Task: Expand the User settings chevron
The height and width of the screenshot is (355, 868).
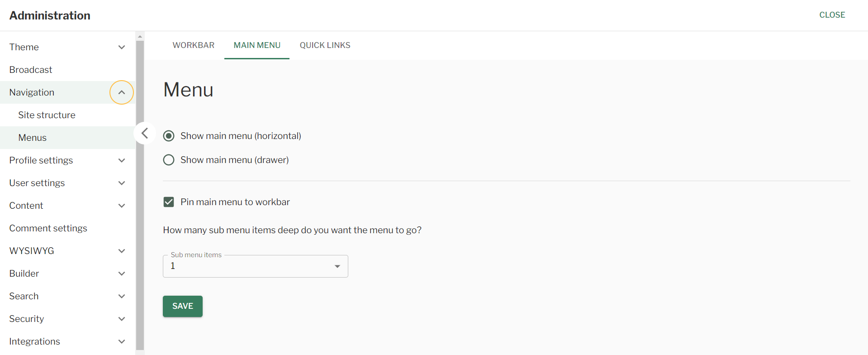Action: [122, 183]
